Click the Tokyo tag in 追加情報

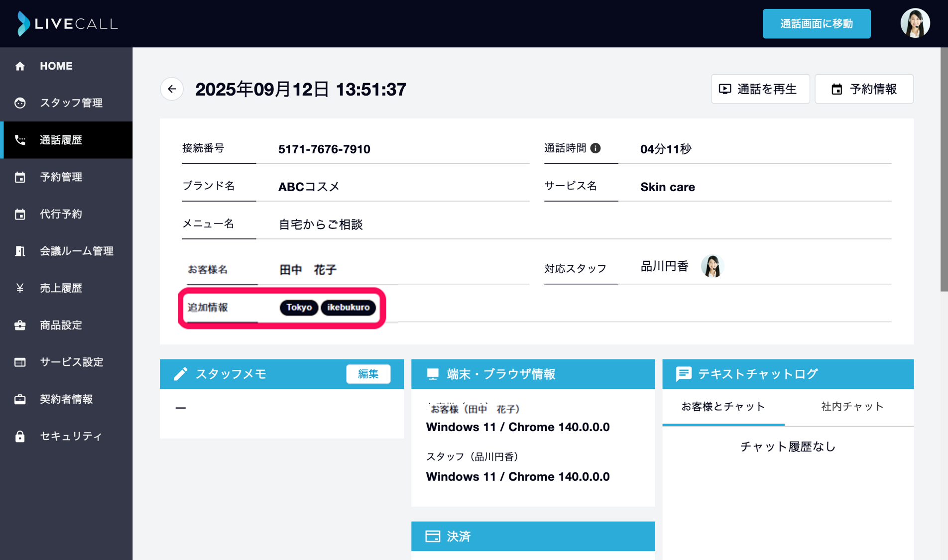[x=299, y=307]
